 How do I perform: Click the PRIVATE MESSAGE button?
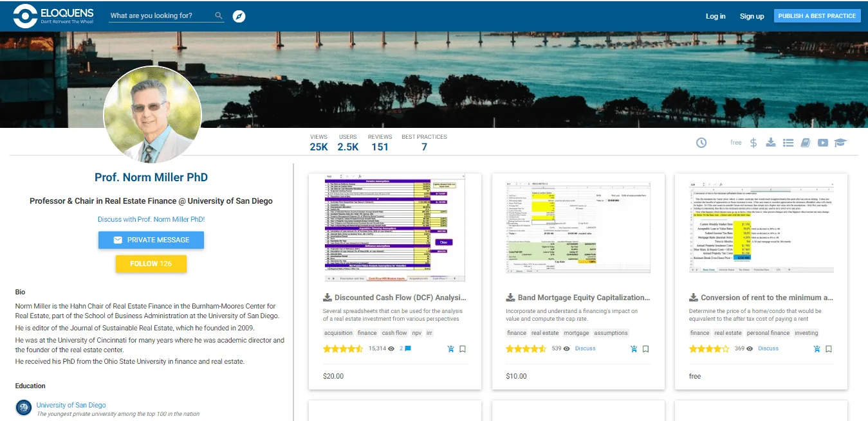151,240
